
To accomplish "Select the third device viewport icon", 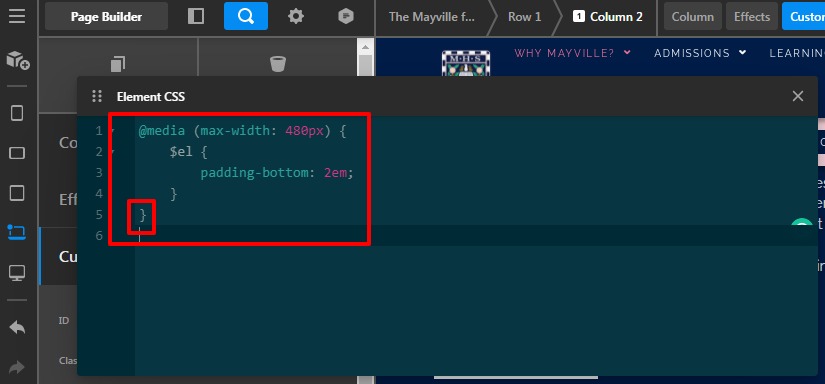I will (x=17, y=193).
